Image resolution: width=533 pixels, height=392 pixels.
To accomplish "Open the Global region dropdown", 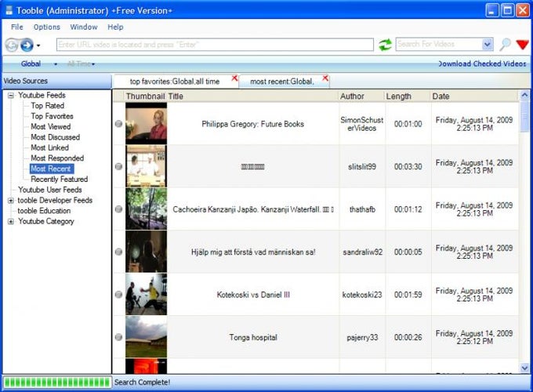I will tap(56, 64).
